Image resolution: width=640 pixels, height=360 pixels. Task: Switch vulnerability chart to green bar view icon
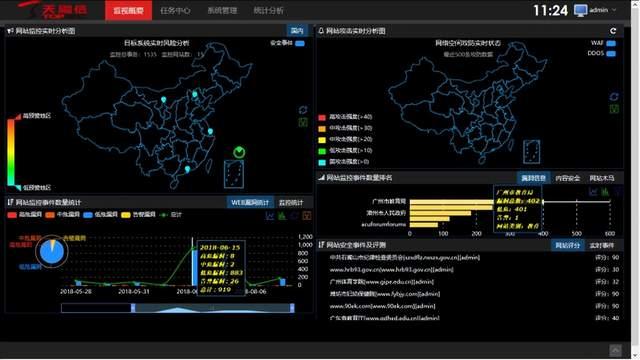point(282,216)
